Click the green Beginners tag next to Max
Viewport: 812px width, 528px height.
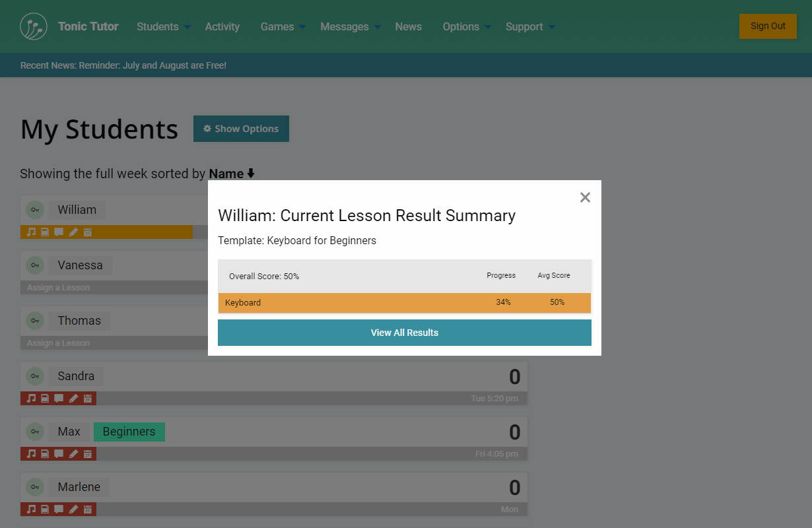click(129, 432)
